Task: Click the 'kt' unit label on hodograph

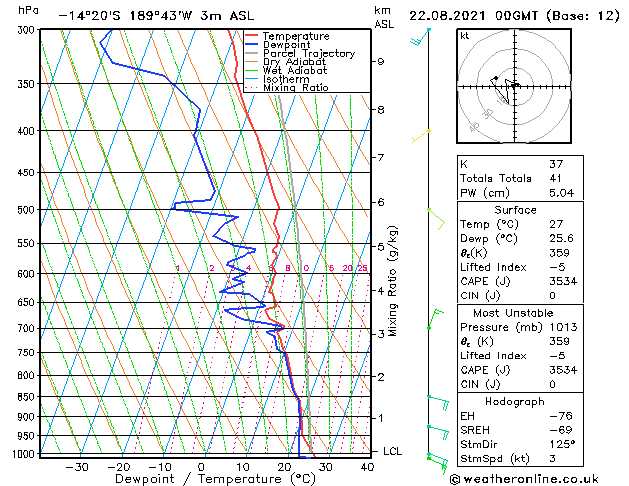Action: point(465,35)
